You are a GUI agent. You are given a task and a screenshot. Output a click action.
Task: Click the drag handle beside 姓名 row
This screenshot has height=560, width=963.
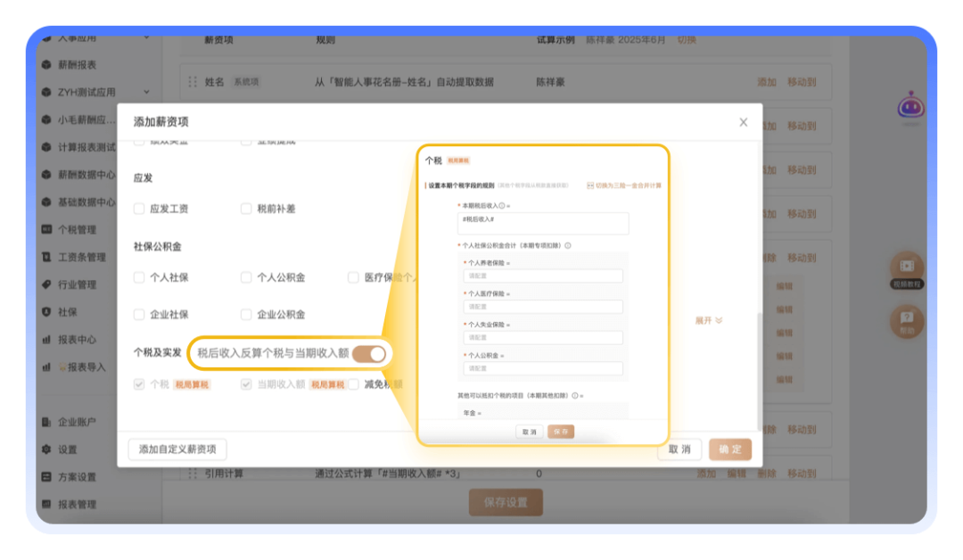(192, 82)
